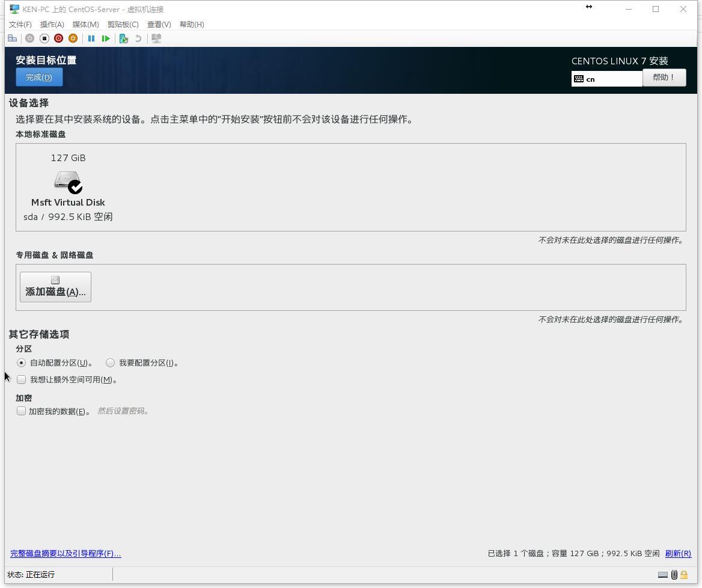This screenshot has height=588, width=702.
Task: Enable 我想让额外空间可用 checkbox
Action: pyautogui.click(x=21, y=380)
